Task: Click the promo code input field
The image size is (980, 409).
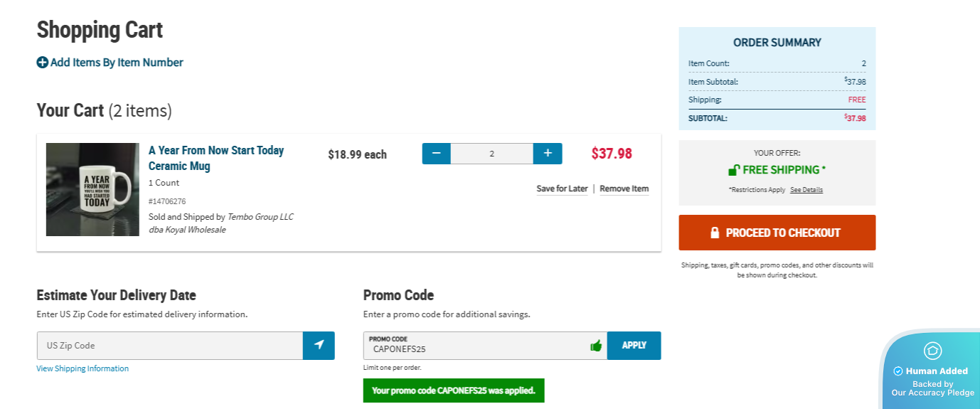Action: coord(476,348)
